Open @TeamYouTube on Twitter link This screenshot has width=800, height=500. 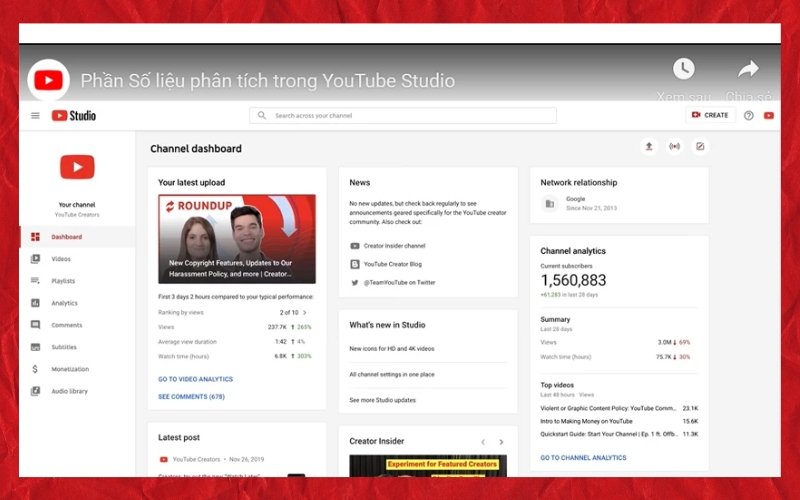(x=399, y=283)
